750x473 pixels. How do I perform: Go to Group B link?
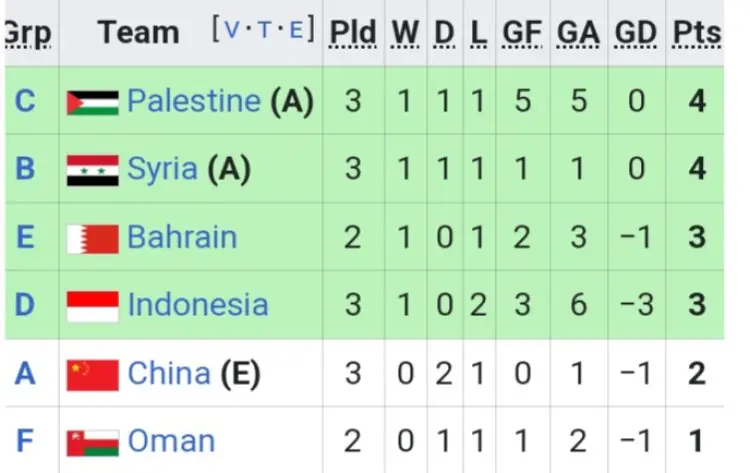coord(25,169)
